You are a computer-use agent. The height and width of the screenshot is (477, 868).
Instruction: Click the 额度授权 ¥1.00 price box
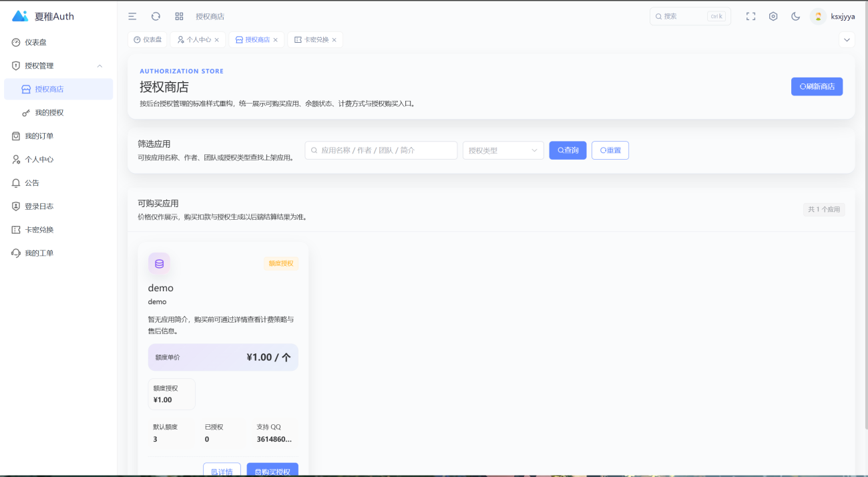(x=172, y=394)
